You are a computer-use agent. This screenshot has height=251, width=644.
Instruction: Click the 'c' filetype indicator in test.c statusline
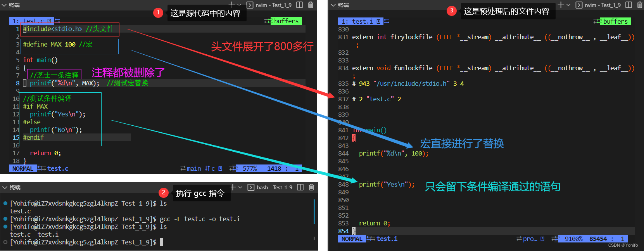coord(213,168)
